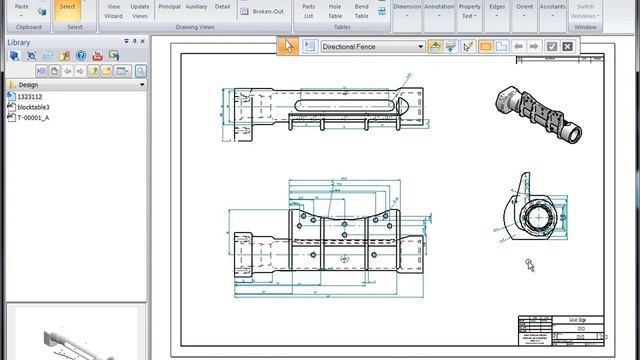Click the next right-arrow on command bar
The image size is (640, 360).
click(534, 47)
